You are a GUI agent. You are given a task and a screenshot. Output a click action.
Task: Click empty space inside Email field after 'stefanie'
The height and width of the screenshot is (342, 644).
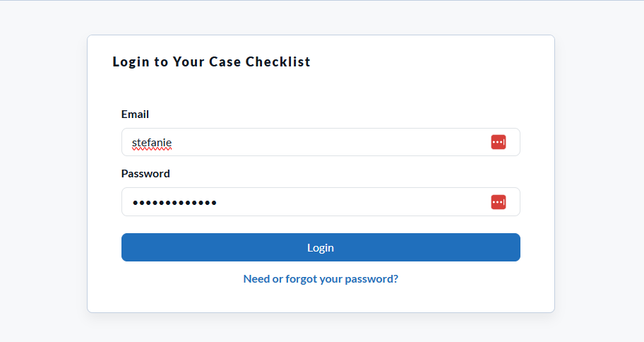[x=328, y=142]
